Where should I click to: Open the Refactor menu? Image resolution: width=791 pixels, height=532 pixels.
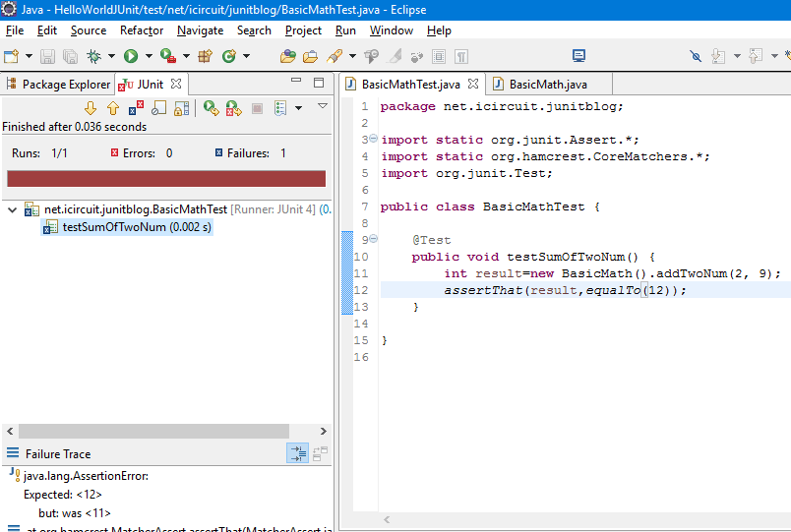[x=142, y=30]
